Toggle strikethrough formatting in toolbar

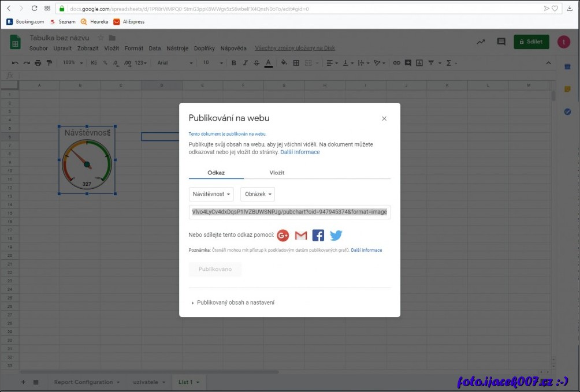pos(256,63)
